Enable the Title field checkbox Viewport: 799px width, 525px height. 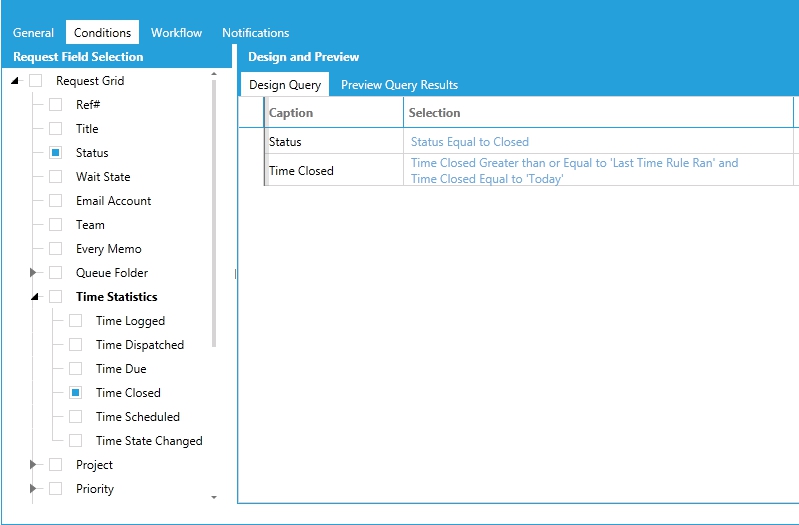coord(56,128)
